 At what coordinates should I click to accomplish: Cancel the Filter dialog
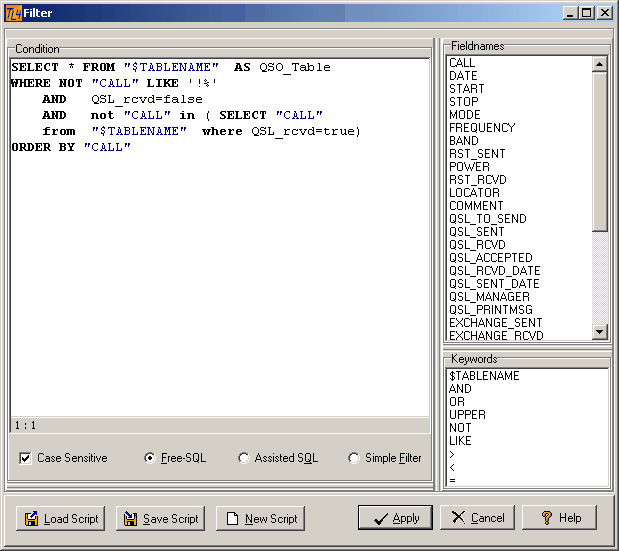pos(477,517)
